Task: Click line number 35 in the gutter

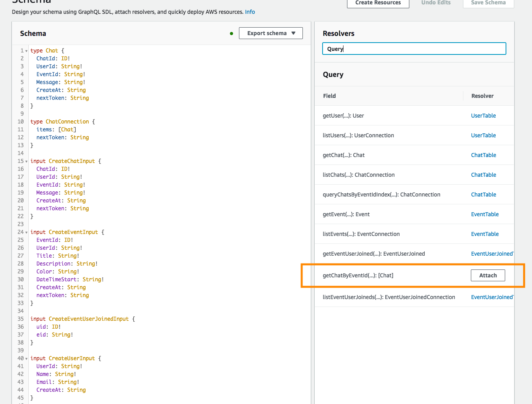Action: pos(21,319)
